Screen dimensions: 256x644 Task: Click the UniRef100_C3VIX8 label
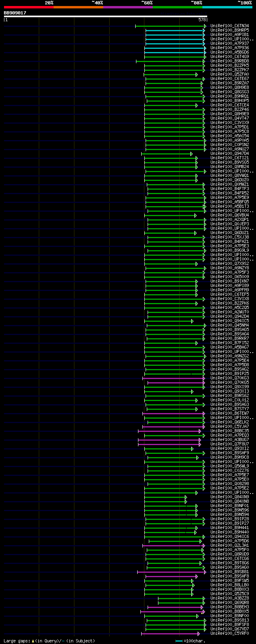point(230,299)
